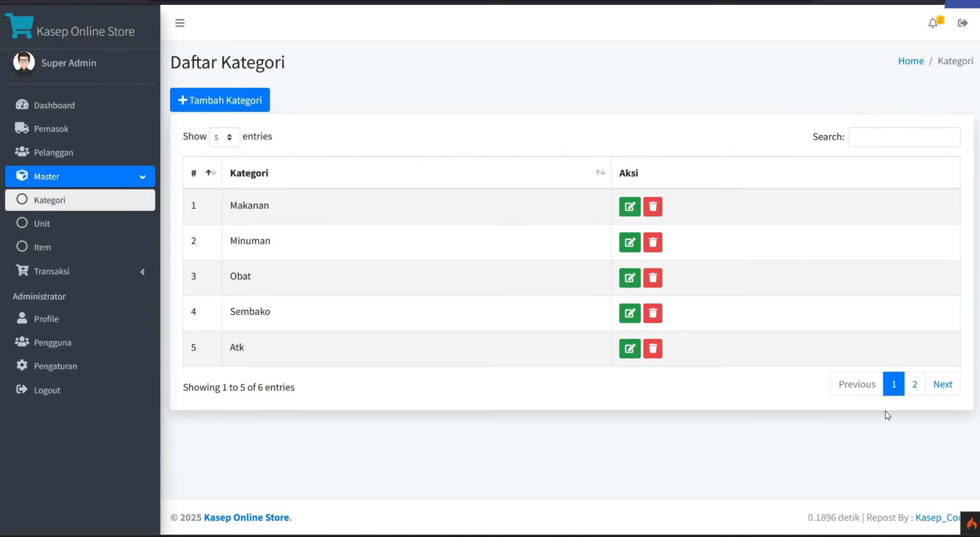
Task: Edit the Minuman category
Action: pyautogui.click(x=630, y=242)
